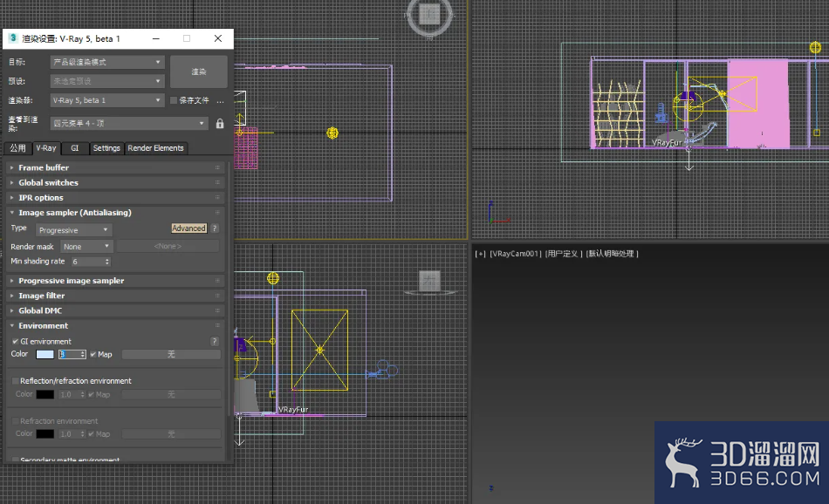Open the 用户定义 viewport label menu
Image resolution: width=829 pixels, height=504 pixels.
(x=564, y=254)
